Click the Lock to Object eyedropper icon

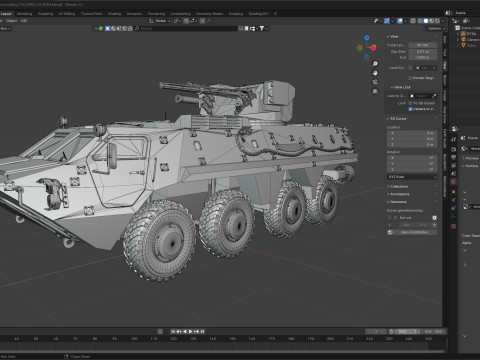click(x=434, y=96)
